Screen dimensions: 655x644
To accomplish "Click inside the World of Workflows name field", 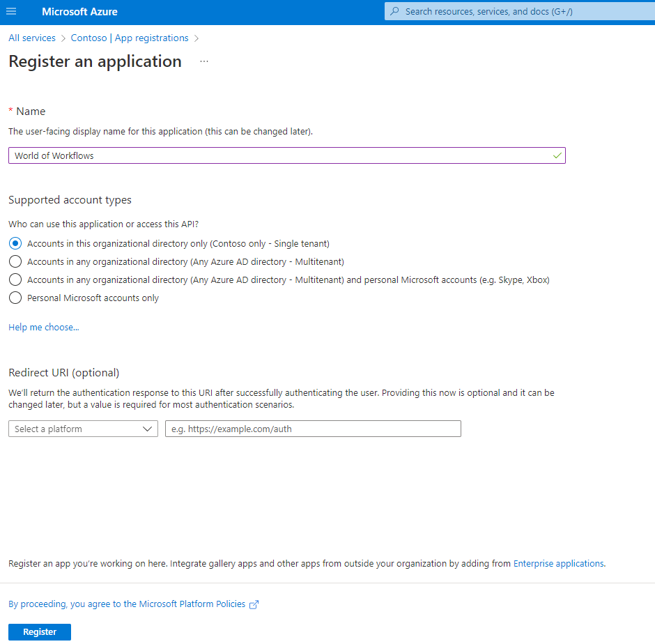I will (x=279, y=155).
